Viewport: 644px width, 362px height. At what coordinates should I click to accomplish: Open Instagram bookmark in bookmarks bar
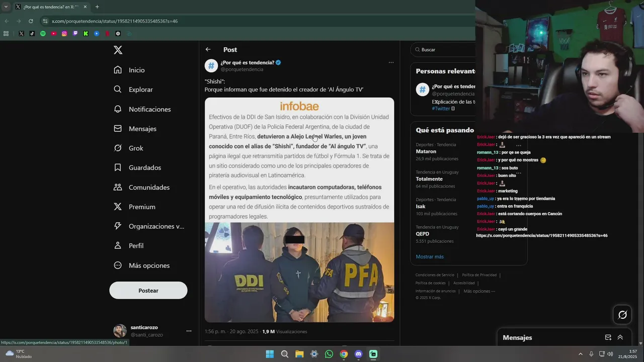pyautogui.click(x=64, y=34)
